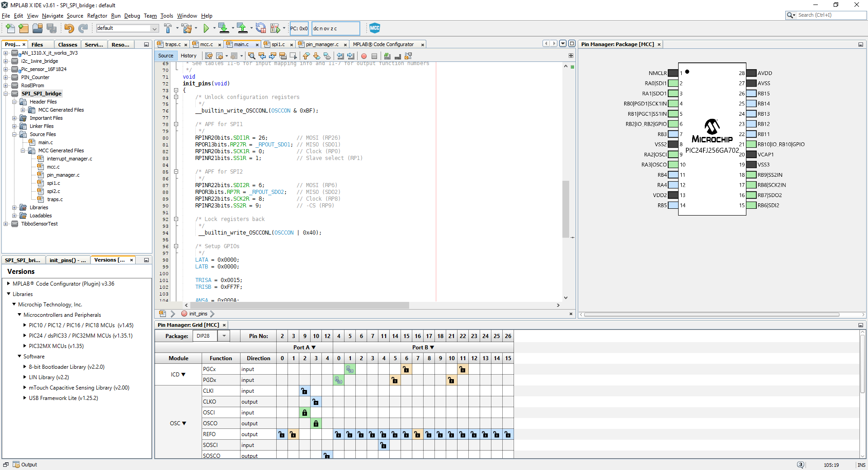
Task: Open spi2.c in MCC Generated Files
Action: (53, 191)
